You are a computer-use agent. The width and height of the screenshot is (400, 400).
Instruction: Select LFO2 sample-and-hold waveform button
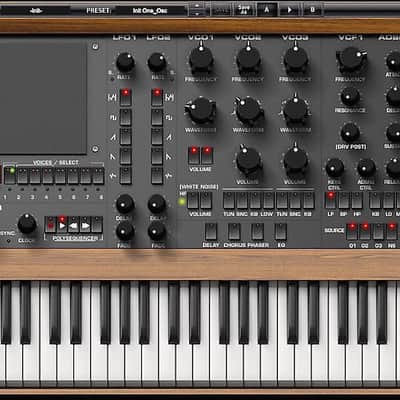pos(157,176)
